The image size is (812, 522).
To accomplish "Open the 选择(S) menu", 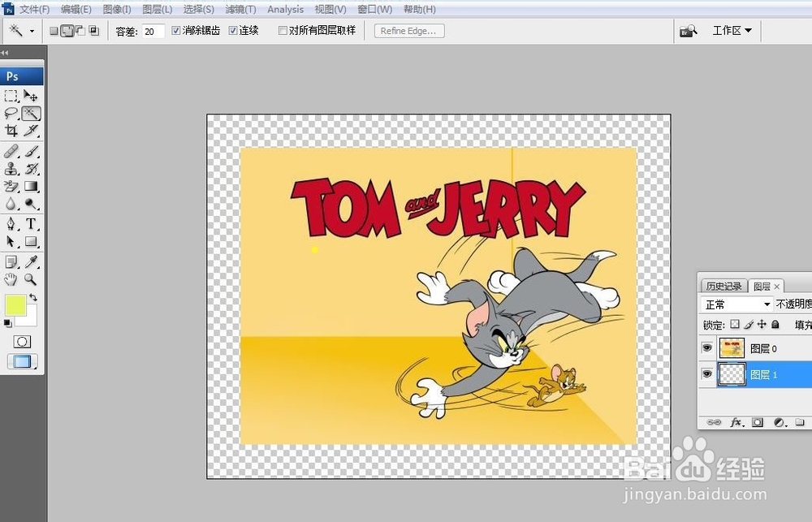I will [198, 9].
